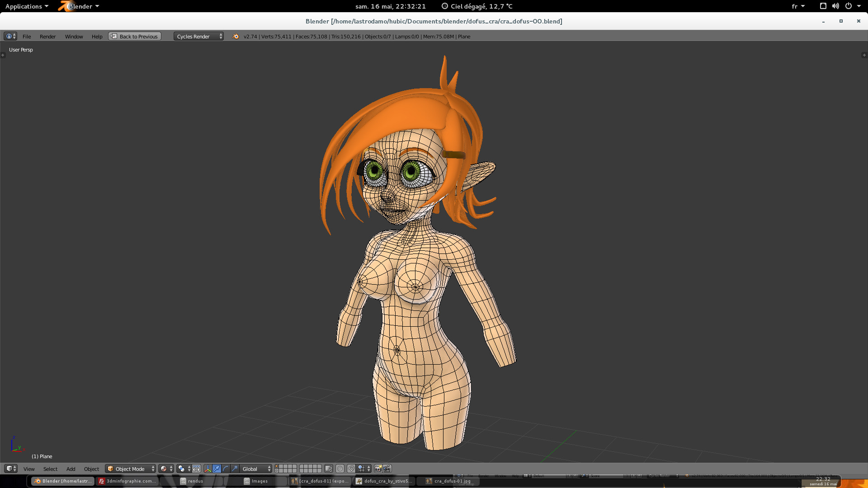Click the Blender logo icon in info bar
The width and height of the screenshot is (868, 488).
pos(235,36)
